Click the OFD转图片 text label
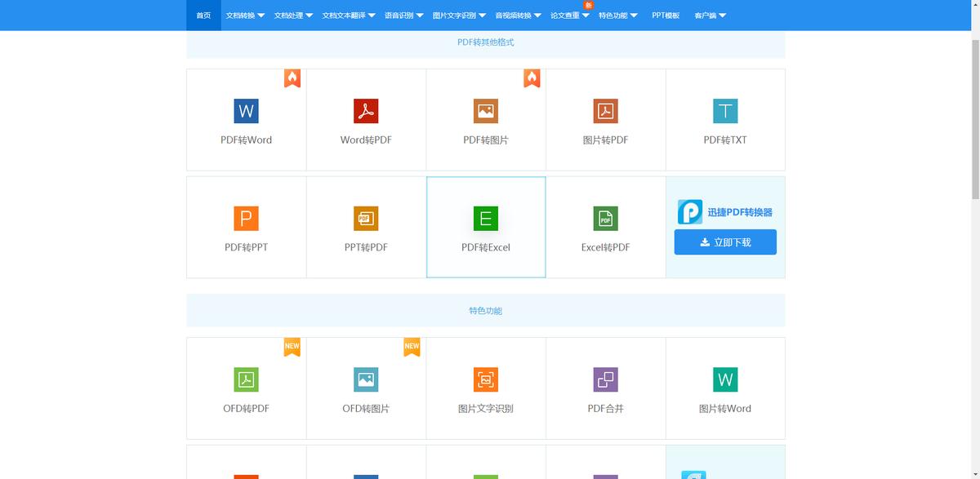Screen dimensions: 980x479 pos(366,408)
